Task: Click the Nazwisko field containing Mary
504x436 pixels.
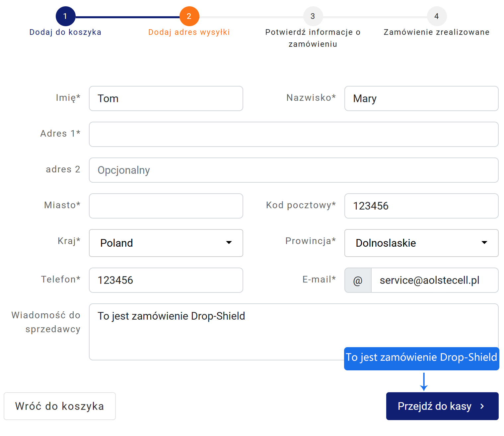Action: 421,98
